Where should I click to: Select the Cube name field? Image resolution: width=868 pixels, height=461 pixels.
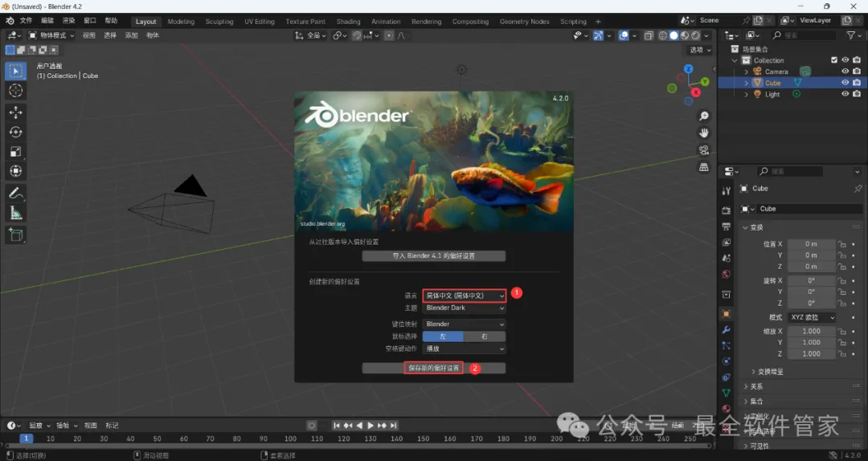(809, 209)
